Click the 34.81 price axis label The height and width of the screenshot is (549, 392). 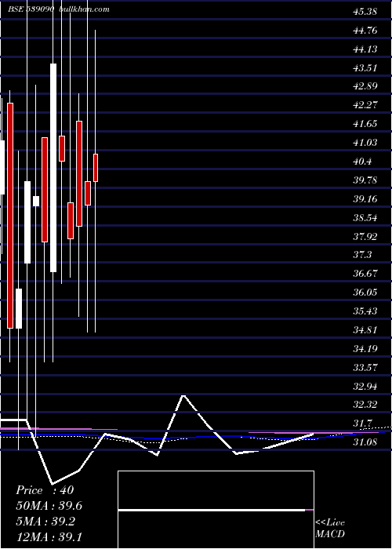[x=365, y=330]
